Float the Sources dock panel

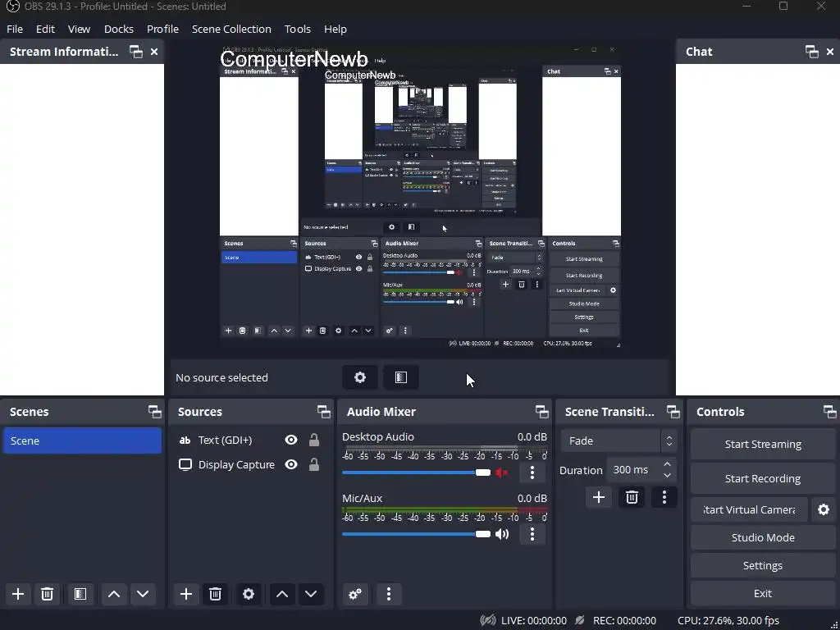(323, 412)
